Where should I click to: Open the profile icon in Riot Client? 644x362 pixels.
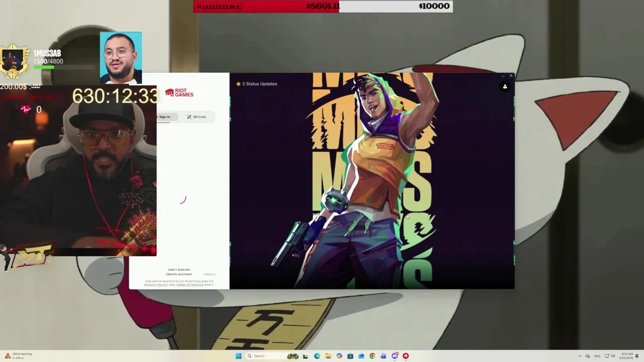point(505,86)
